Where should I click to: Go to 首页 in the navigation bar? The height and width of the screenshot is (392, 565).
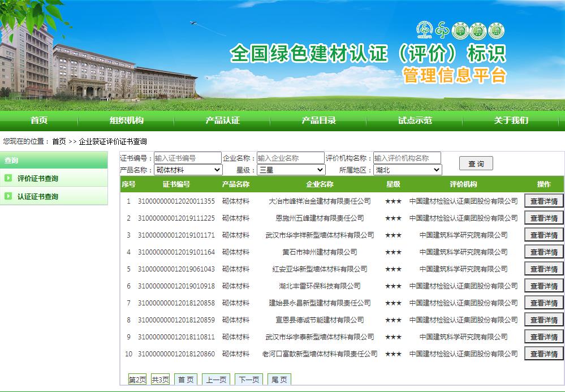(39, 120)
